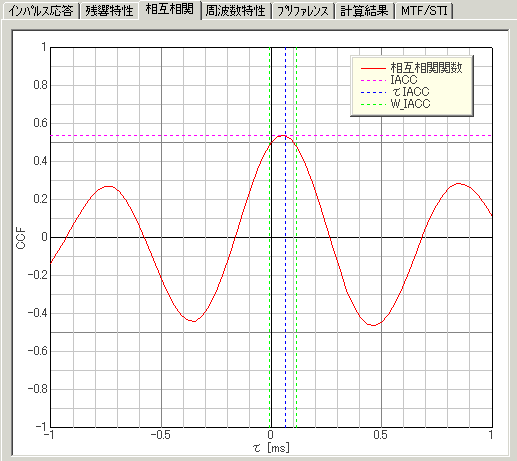
Task: Select the 相互相関 tab
Action: 170,9
